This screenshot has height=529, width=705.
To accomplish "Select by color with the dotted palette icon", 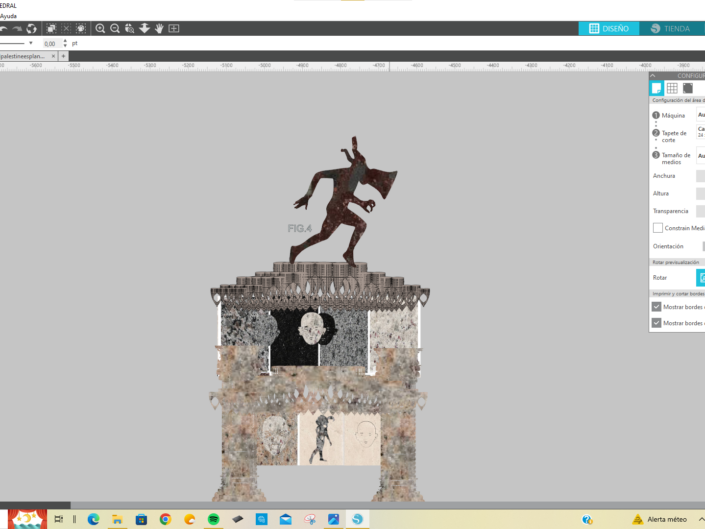I will (81, 29).
